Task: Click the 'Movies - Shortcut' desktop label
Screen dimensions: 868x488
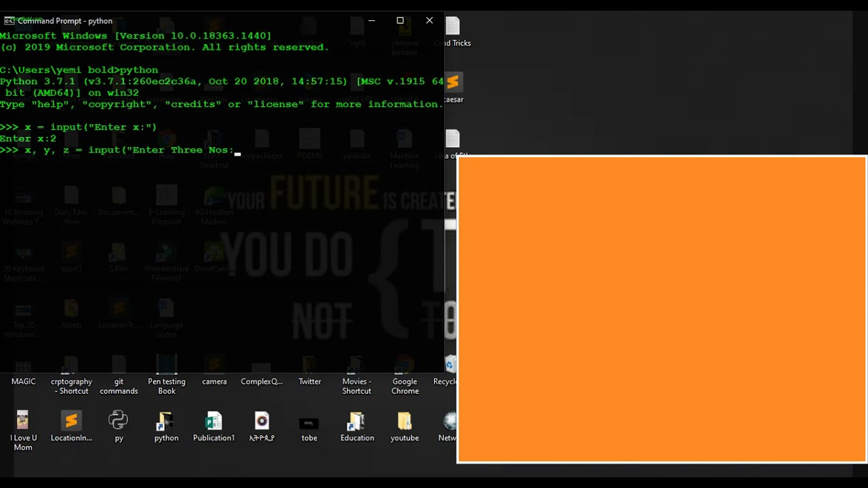Action: pos(357,386)
